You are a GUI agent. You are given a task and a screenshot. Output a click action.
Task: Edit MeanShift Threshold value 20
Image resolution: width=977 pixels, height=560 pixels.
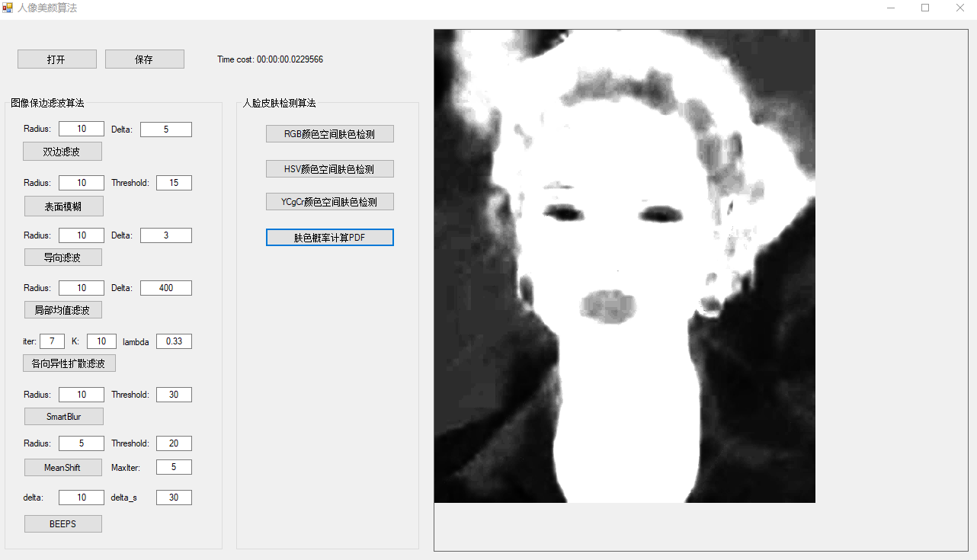174,443
